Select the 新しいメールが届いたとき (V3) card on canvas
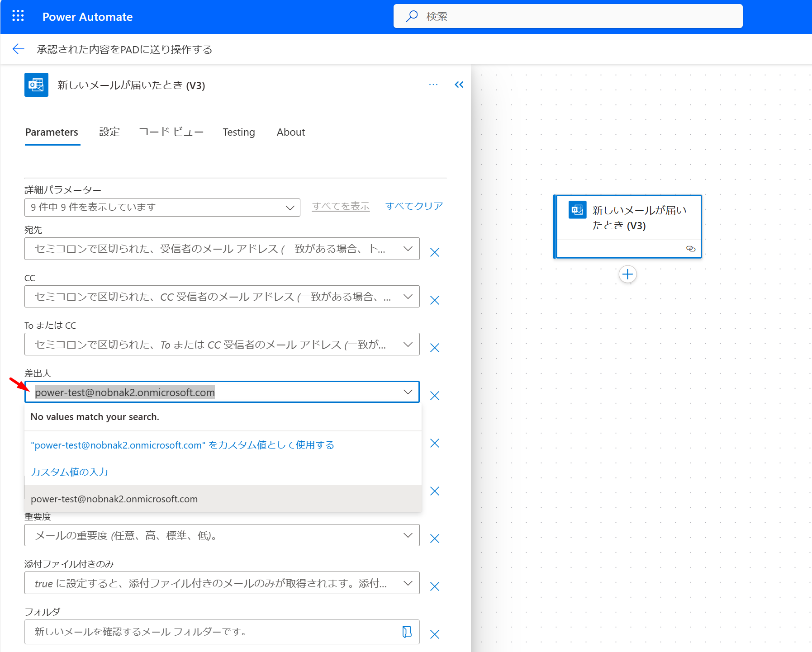812x652 pixels. tap(627, 227)
